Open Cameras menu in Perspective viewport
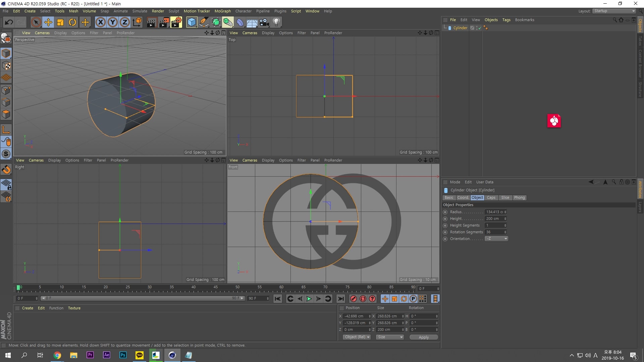The height and width of the screenshot is (362, 644). pyautogui.click(x=42, y=33)
